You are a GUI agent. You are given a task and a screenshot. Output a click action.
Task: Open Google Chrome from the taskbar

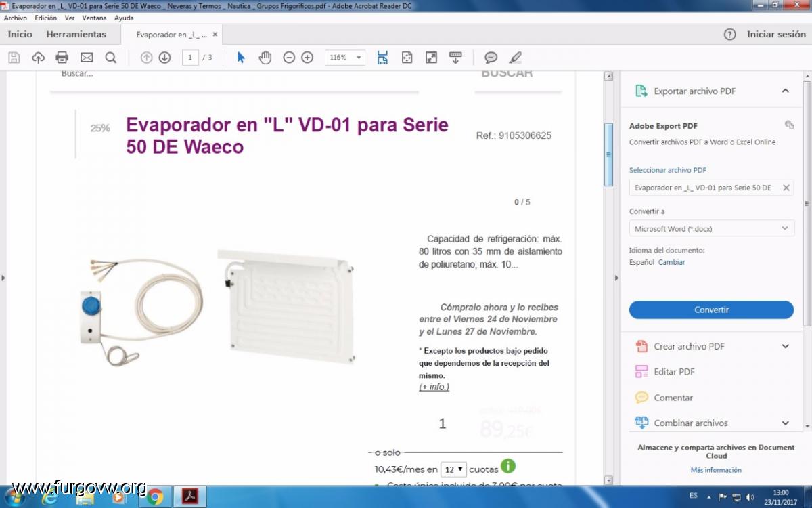tap(155, 496)
